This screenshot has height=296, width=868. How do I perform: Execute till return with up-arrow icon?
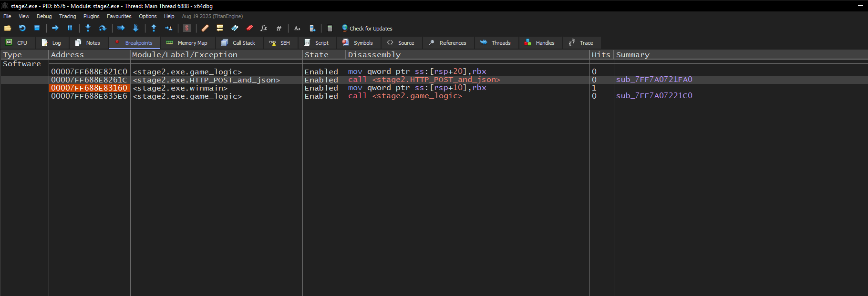click(154, 28)
